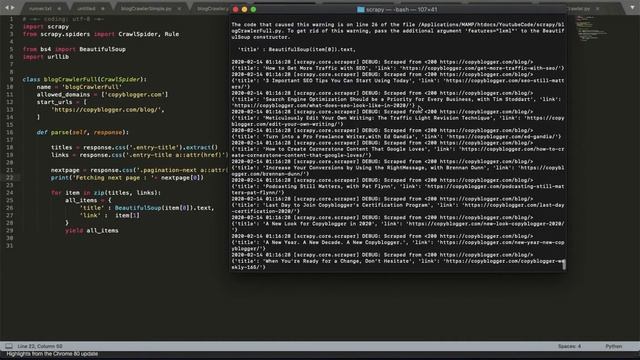The height and width of the screenshot is (360, 640).
Task: Toggle the side bar icon in status bar
Action: coord(9,346)
